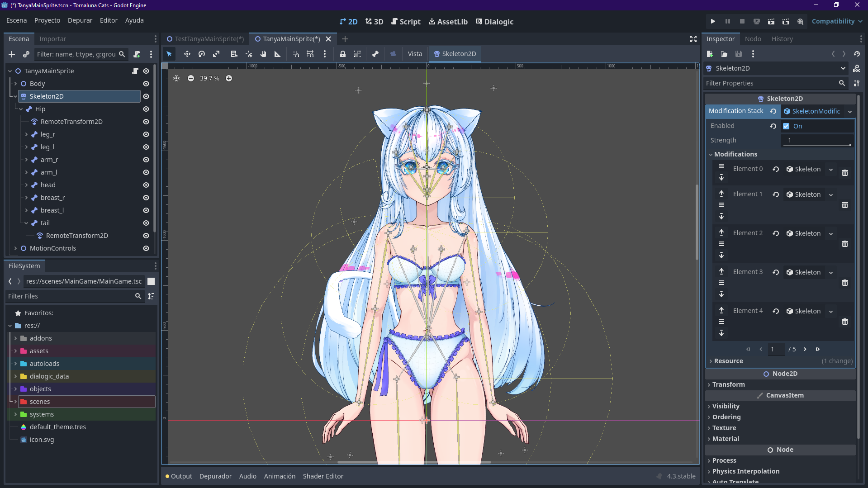Image resolution: width=868 pixels, height=488 pixels.
Task: Open the Animación bottom panel
Action: [280, 476]
